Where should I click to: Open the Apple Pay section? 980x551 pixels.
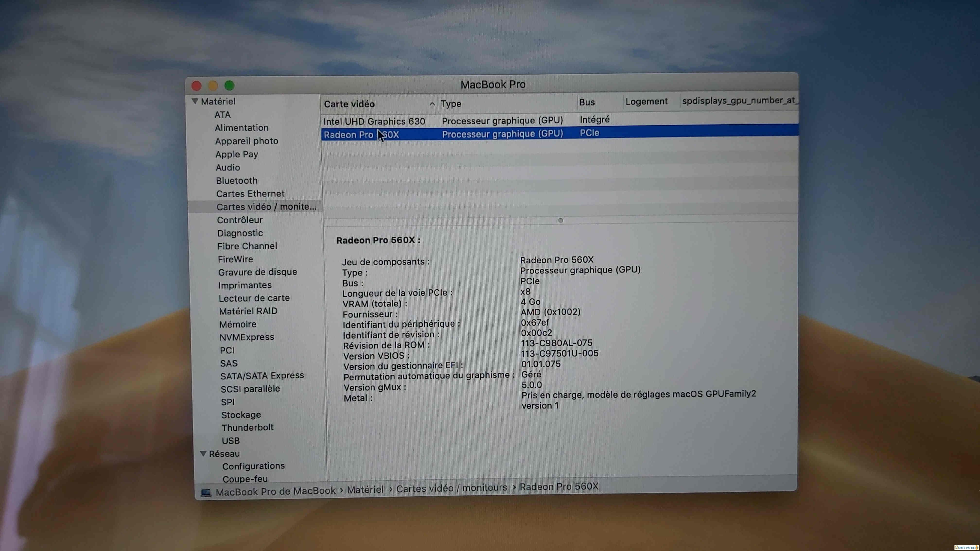[x=237, y=154]
